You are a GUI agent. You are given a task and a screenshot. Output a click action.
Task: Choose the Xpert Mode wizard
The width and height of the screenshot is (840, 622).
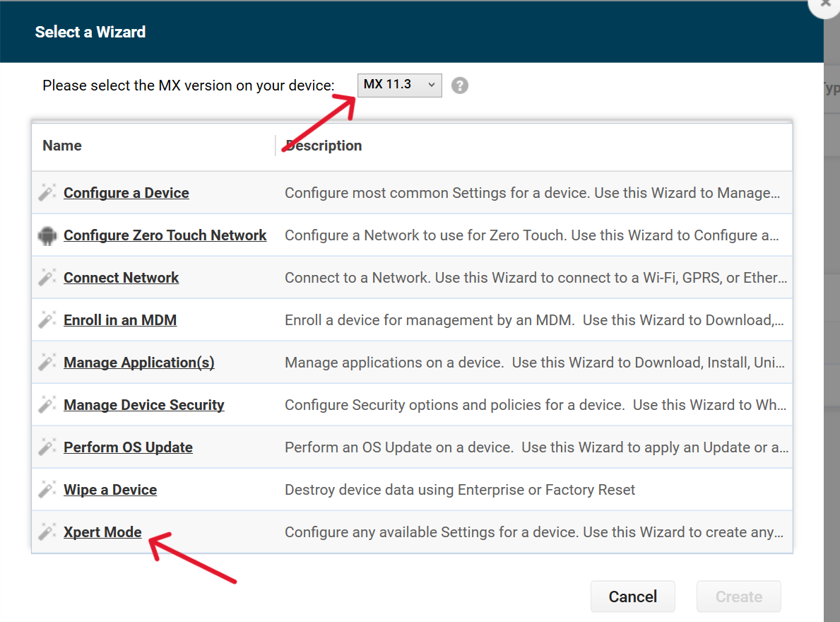point(102,532)
